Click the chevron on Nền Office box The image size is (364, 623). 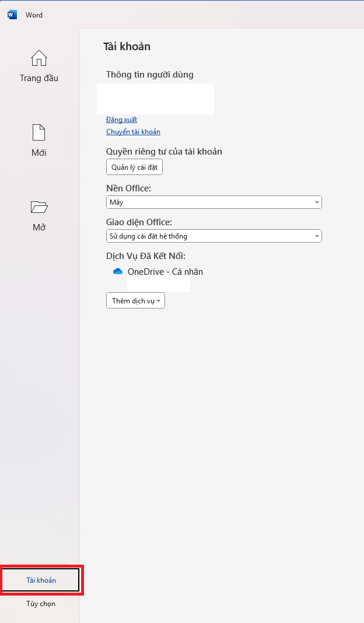[317, 202]
